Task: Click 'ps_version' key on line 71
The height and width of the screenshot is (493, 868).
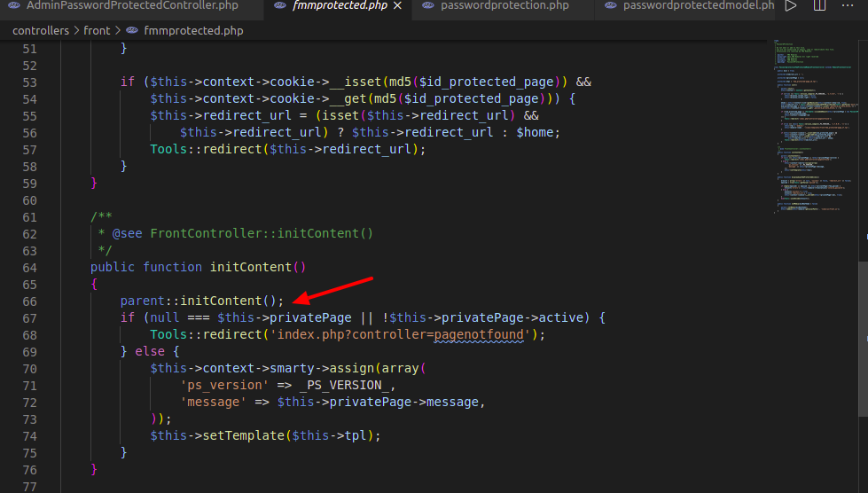Action: click(x=224, y=385)
